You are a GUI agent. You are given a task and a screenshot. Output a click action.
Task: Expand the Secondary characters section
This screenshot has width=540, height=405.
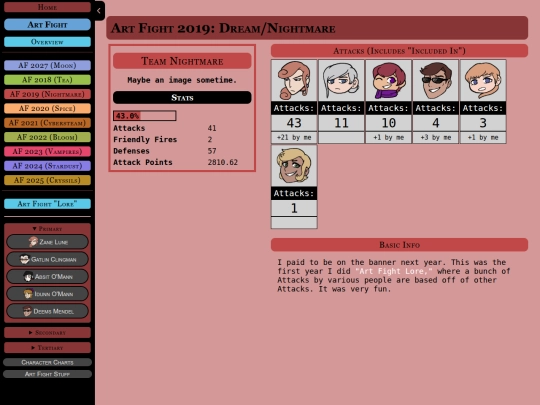tap(48, 333)
